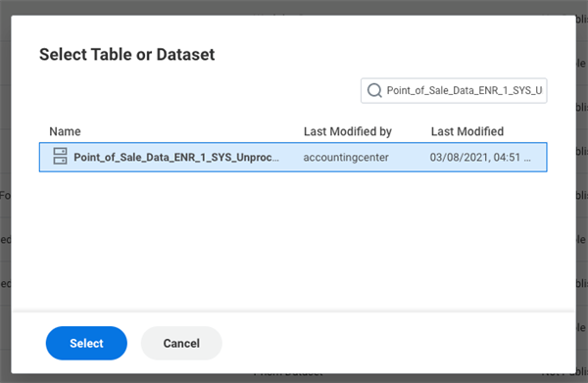
Task: Click the 03/08/2021, 04:51 date cell
Action: tap(480, 158)
